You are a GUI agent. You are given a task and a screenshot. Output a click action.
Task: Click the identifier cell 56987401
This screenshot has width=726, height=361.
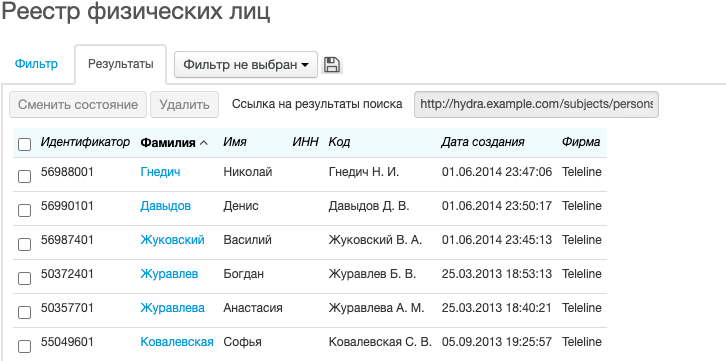click(x=67, y=240)
